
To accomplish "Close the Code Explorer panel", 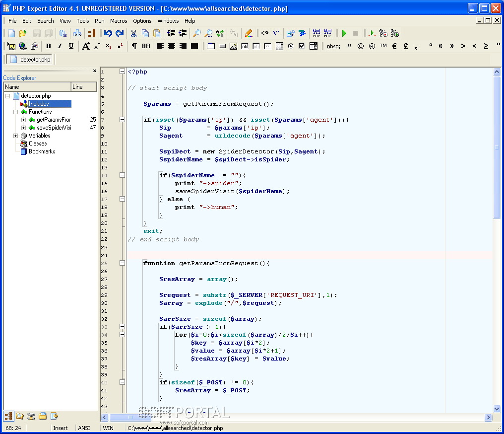I will (94, 71).
